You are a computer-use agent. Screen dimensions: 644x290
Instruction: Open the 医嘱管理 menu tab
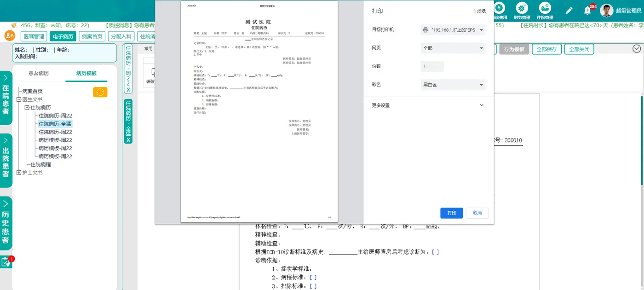coord(34,36)
